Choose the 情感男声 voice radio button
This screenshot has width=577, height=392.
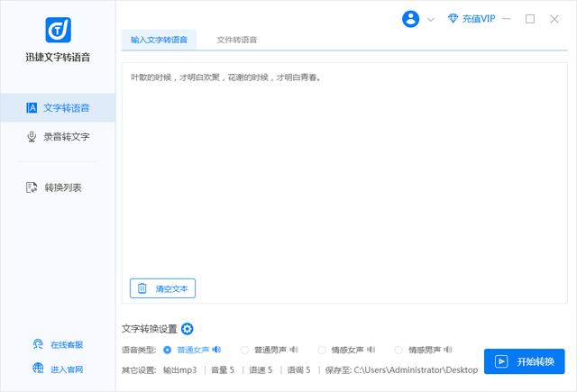[398, 350]
